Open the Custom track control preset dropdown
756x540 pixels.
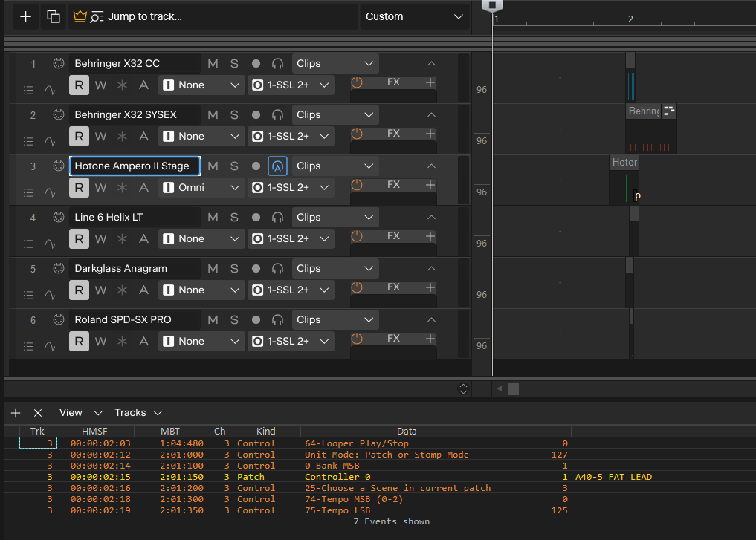tap(414, 16)
